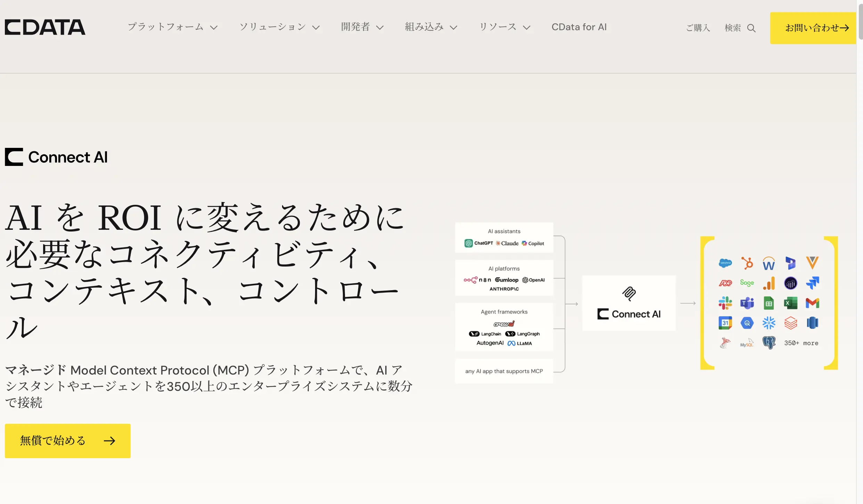The height and width of the screenshot is (504, 863).
Task: Click the Sage logo icon
Action: 747,283
